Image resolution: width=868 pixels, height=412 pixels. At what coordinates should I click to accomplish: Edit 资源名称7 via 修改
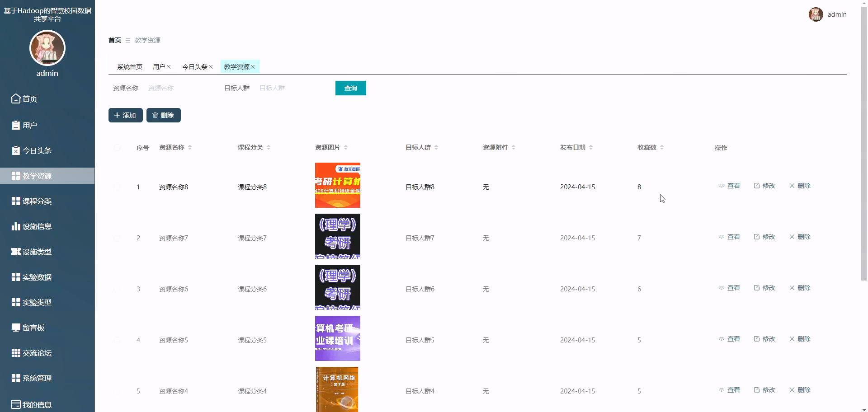pyautogui.click(x=764, y=237)
